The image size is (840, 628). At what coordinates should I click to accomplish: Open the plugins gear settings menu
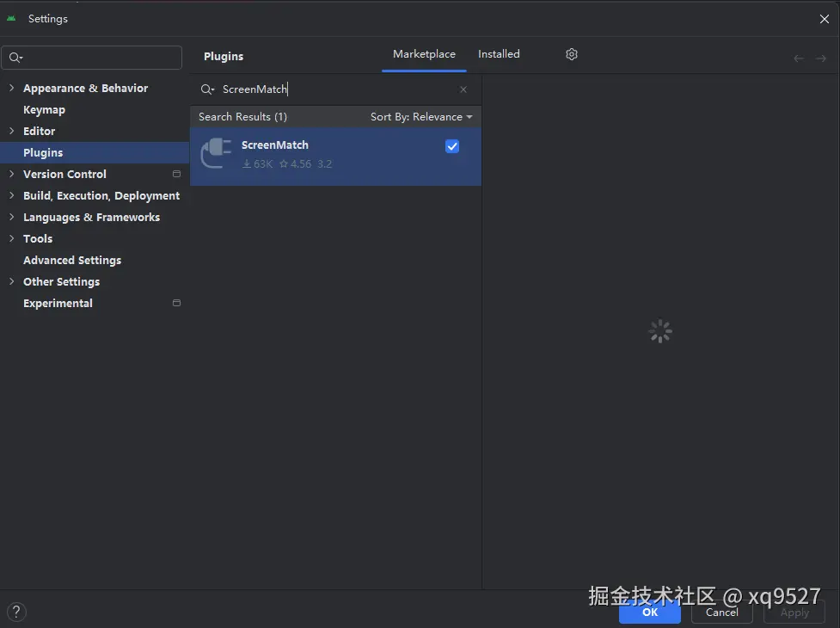[x=572, y=54]
